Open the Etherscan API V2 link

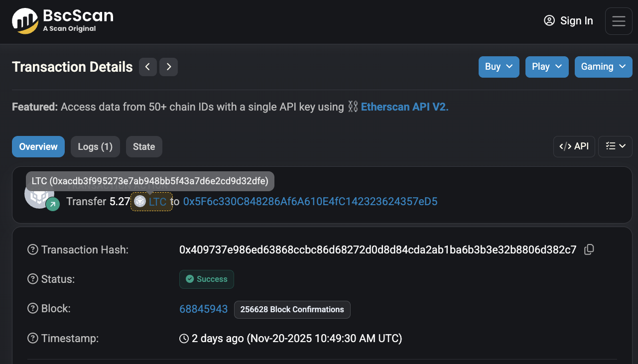click(404, 107)
